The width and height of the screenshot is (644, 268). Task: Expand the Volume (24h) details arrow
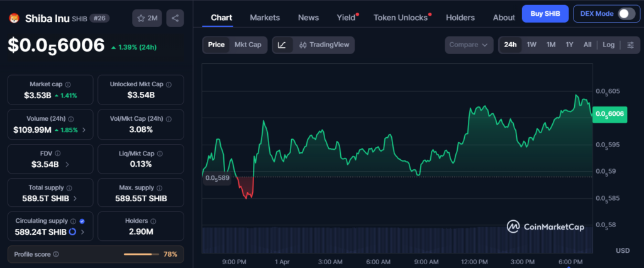point(84,130)
